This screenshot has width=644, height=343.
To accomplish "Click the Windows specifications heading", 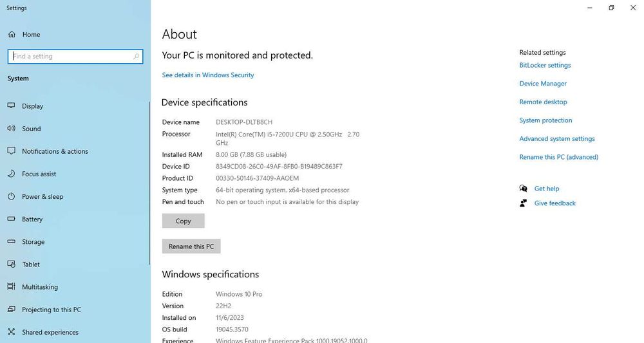I will 211,275.
